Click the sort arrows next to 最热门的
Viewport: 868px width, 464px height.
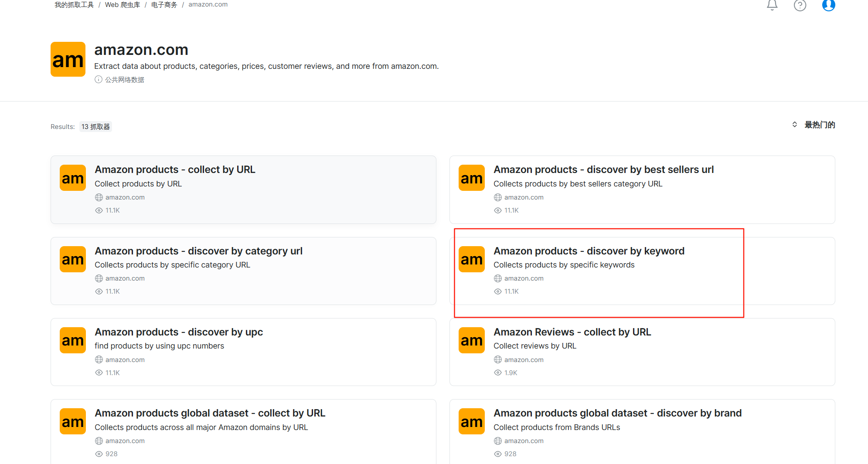click(795, 125)
